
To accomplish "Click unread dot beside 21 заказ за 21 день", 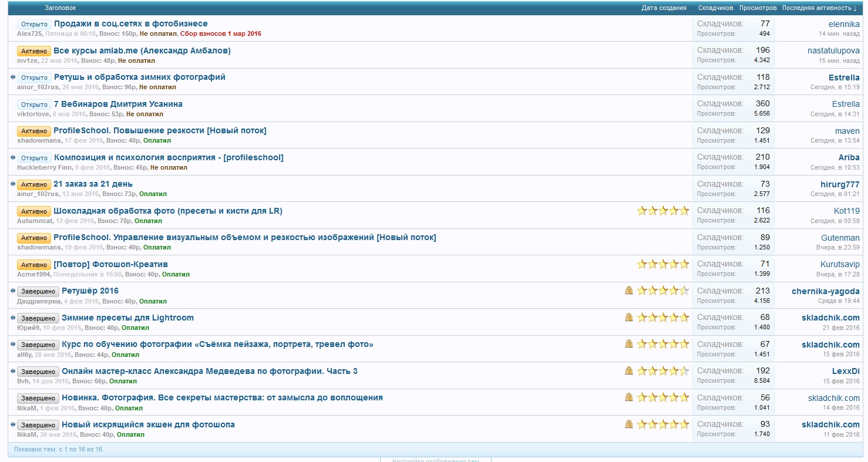I will pos(13,184).
